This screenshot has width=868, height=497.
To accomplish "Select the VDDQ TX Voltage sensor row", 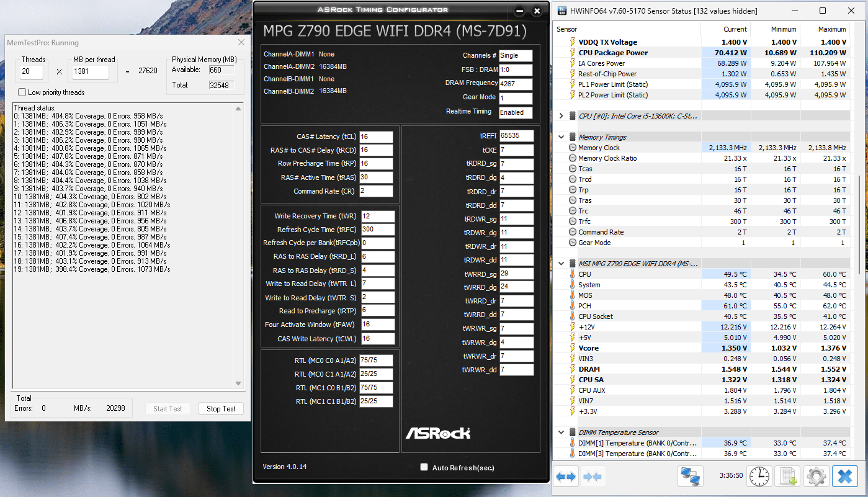I will (701, 42).
